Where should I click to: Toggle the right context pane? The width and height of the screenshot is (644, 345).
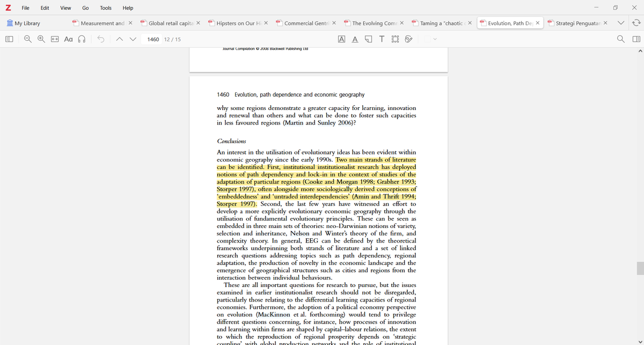[636, 39]
